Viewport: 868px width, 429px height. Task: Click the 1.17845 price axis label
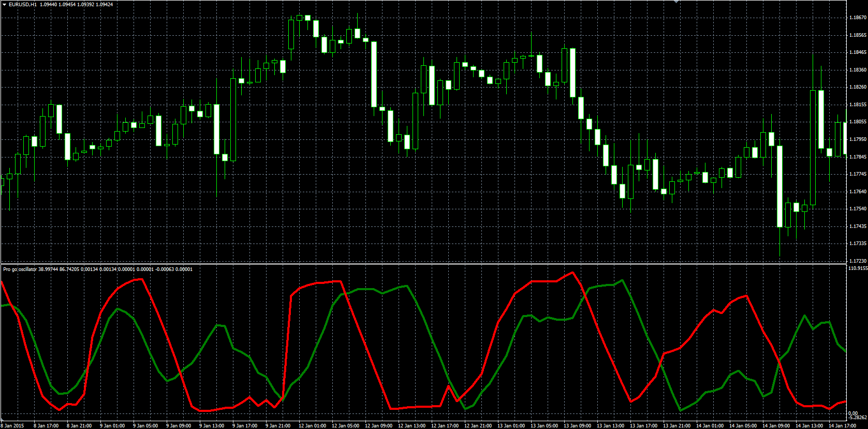tap(858, 157)
